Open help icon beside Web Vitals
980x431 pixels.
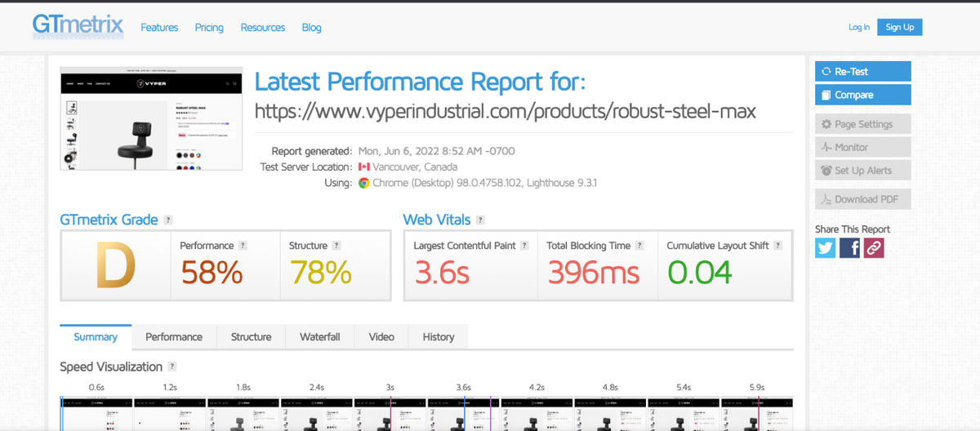pyautogui.click(x=481, y=220)
